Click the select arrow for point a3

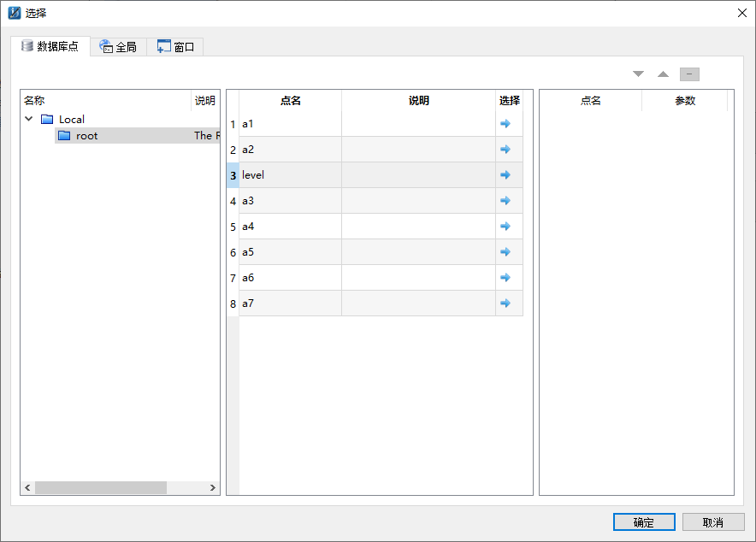(505, 200)
